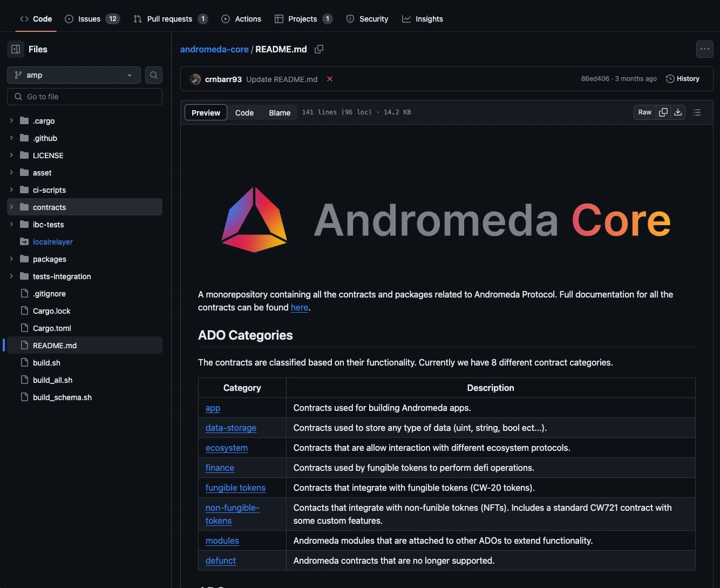
Task: Follow the 'here' documentation link
Action: [x=300, y=307]
